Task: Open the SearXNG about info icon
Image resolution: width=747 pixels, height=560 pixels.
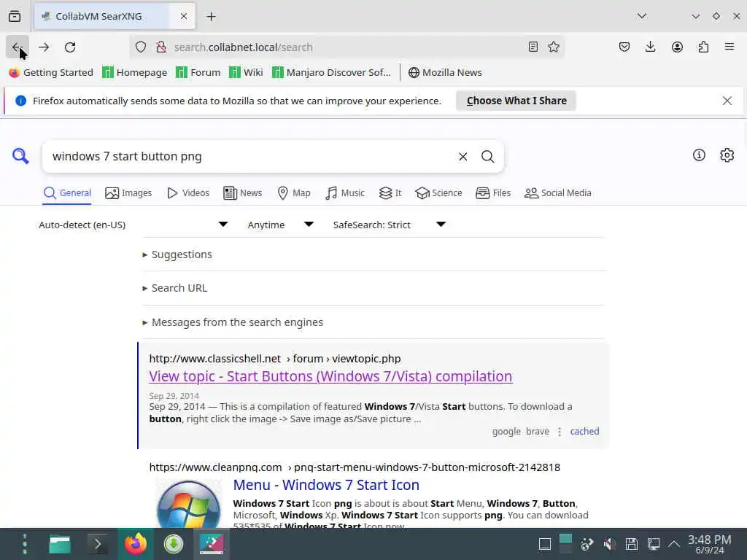Action: tap(699, 155)
